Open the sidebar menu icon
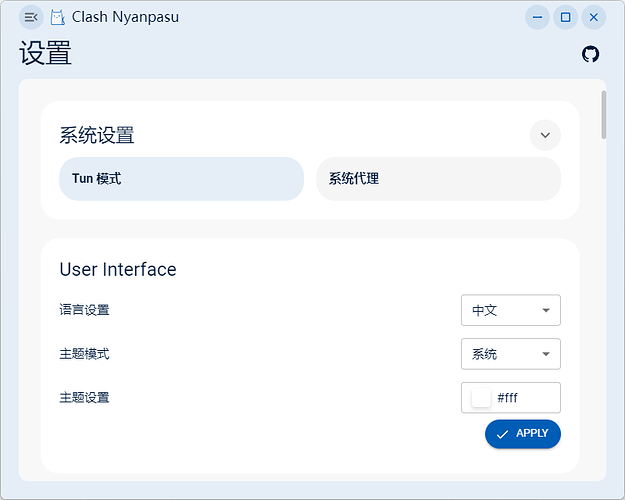The width and height of the screenshot is (625, 500). [31, 18]
